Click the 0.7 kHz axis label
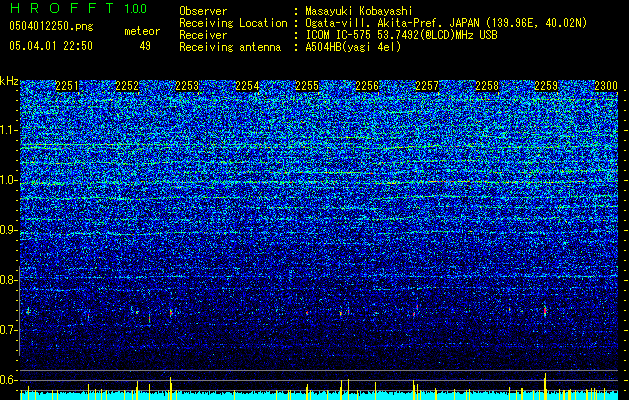The image size is (629, 400). [x=9, y=330]
